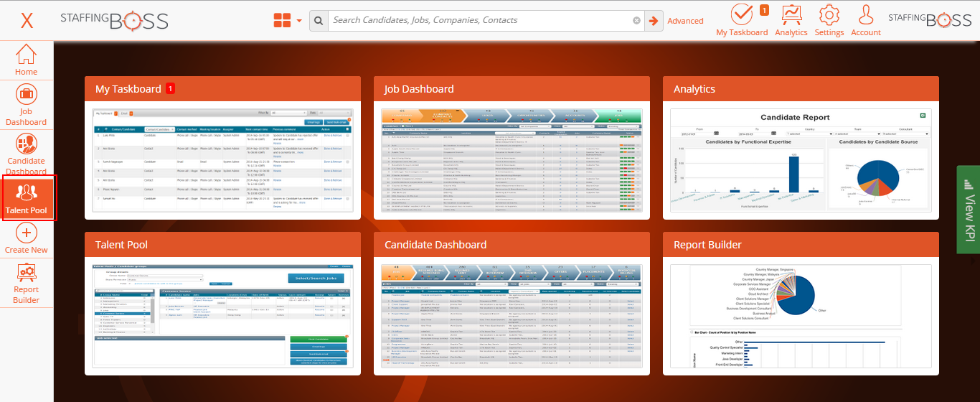Open the orange grid apps menu icon
The image size is (980, 402).
point(283,20)
